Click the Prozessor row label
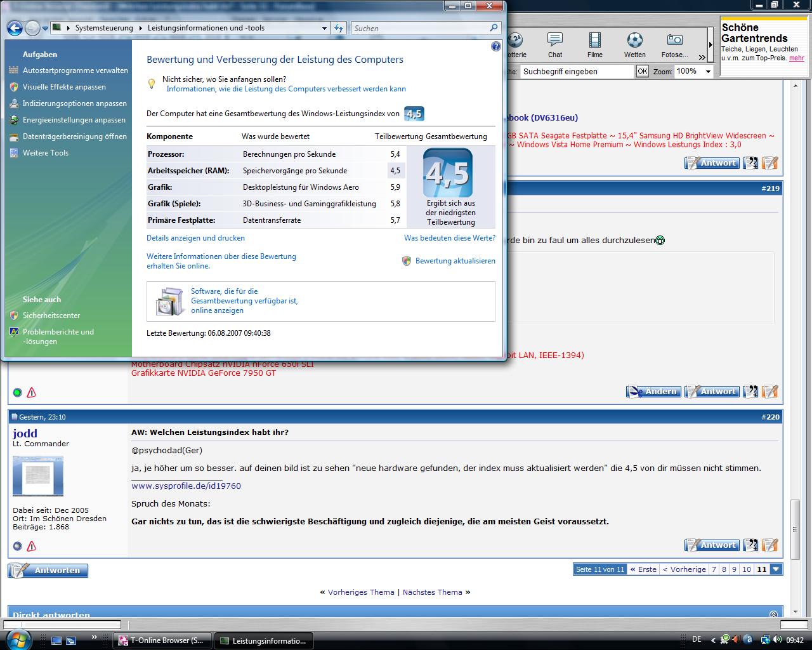This screenshot has width=812, height=650. (x=166, y=154)
